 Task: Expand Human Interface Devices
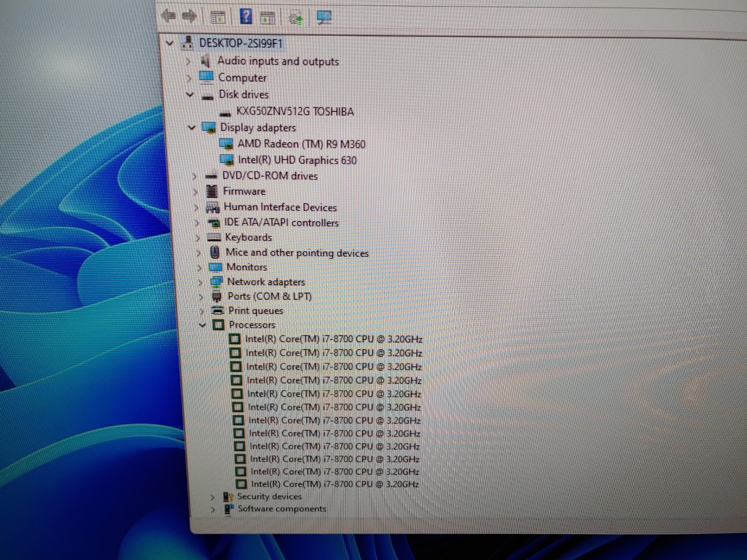coord(196,207)
